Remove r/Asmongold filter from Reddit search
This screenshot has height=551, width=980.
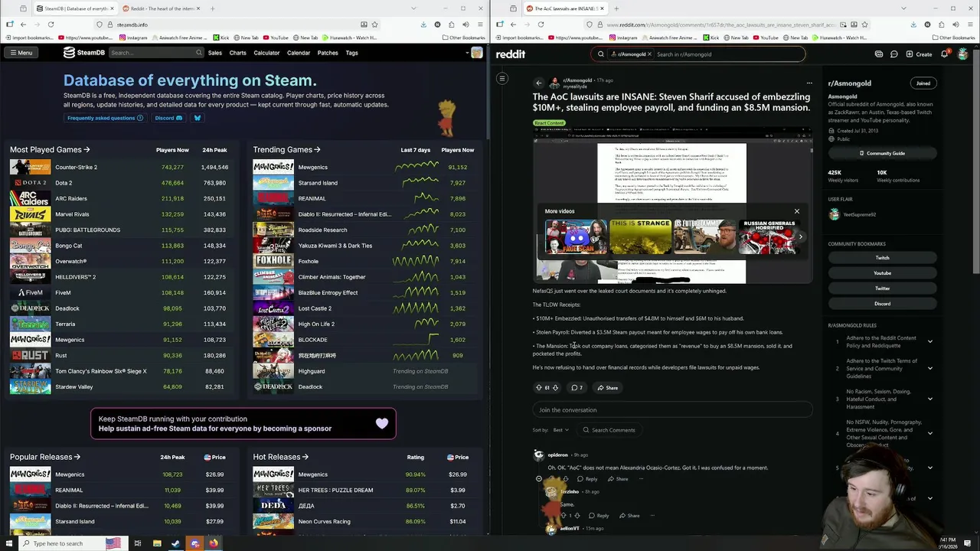pyautogui.click(x=649, y=54)
